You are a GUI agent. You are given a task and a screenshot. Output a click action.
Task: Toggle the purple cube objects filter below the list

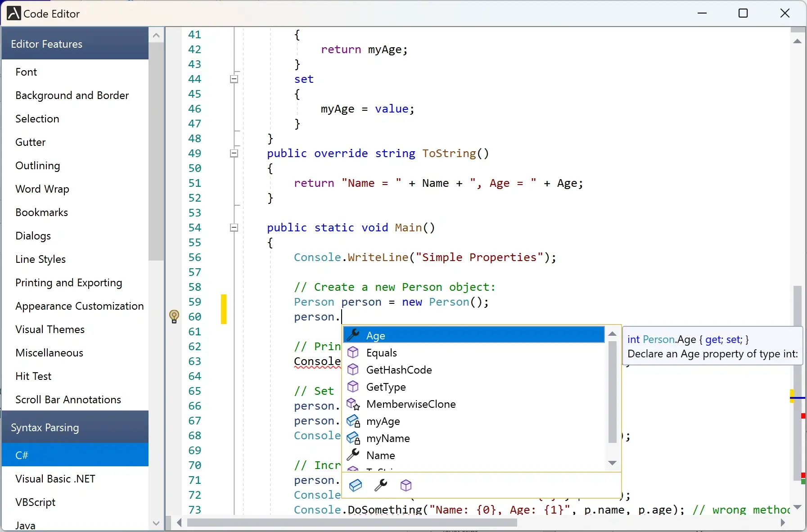tap(406, 486)
